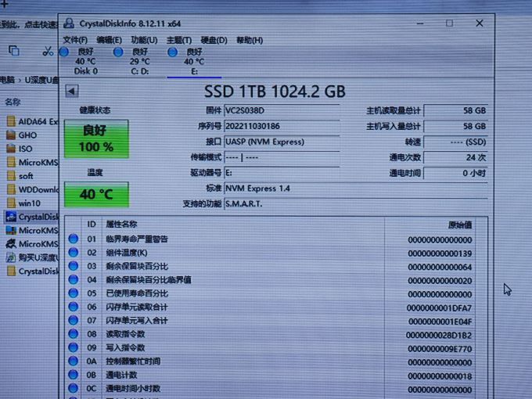Click status dot for 组件温度(K) row
This screenshot has width=532, height=399.
[74, 253]
